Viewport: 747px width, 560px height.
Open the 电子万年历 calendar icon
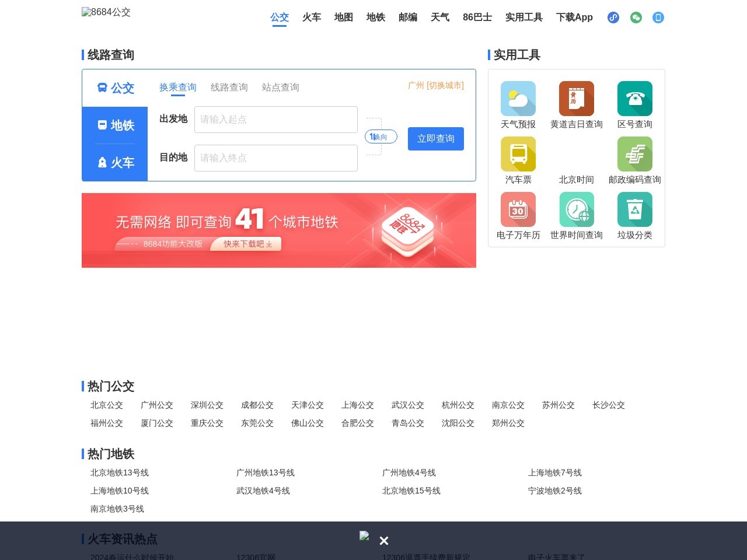pyautogui.click(x=518, y=209)
